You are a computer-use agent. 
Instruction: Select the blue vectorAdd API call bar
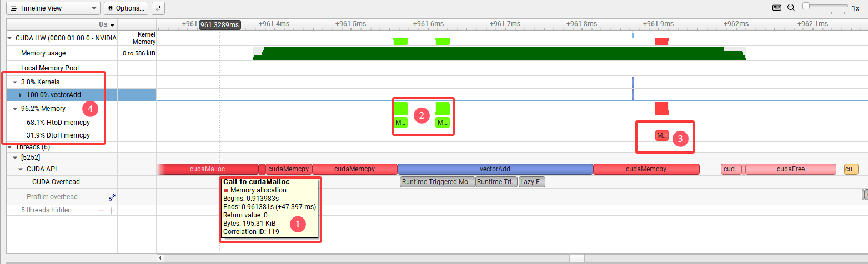pyautogui.click(x=495, y=169)
